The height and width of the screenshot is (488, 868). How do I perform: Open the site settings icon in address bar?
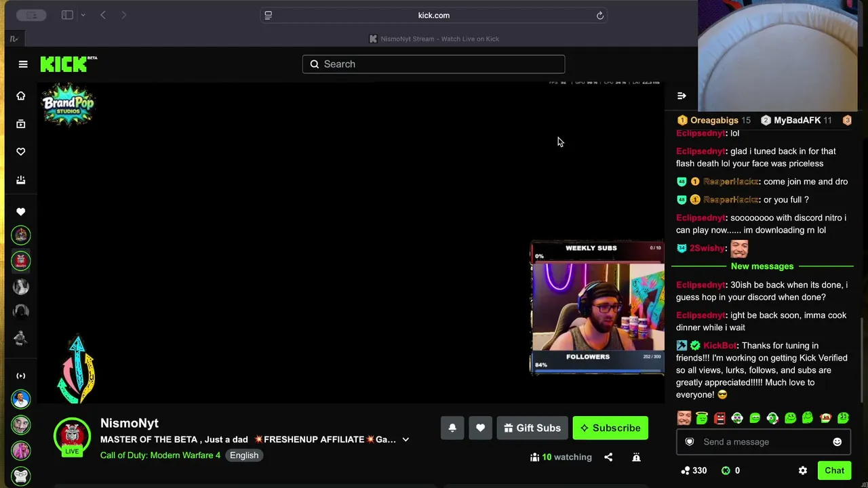click(269, 16)
